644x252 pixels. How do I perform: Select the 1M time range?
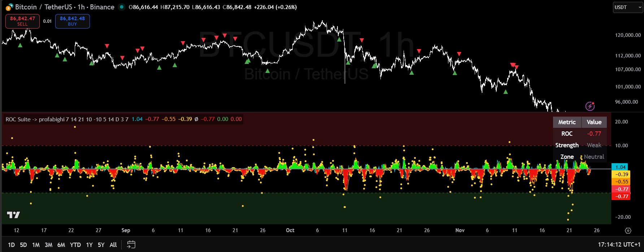(36, 245)
